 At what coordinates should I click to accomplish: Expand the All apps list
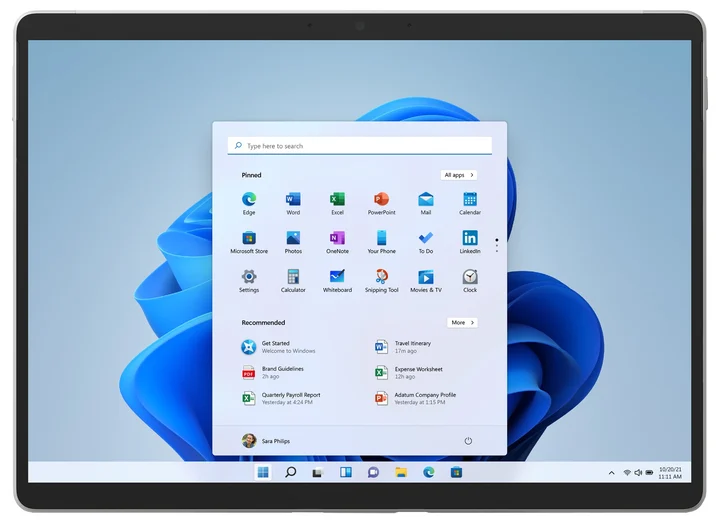point(458,175)
